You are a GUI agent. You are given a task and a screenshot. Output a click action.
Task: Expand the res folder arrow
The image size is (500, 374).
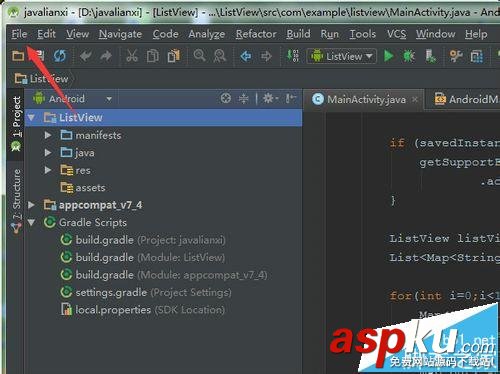coord(48,170)
